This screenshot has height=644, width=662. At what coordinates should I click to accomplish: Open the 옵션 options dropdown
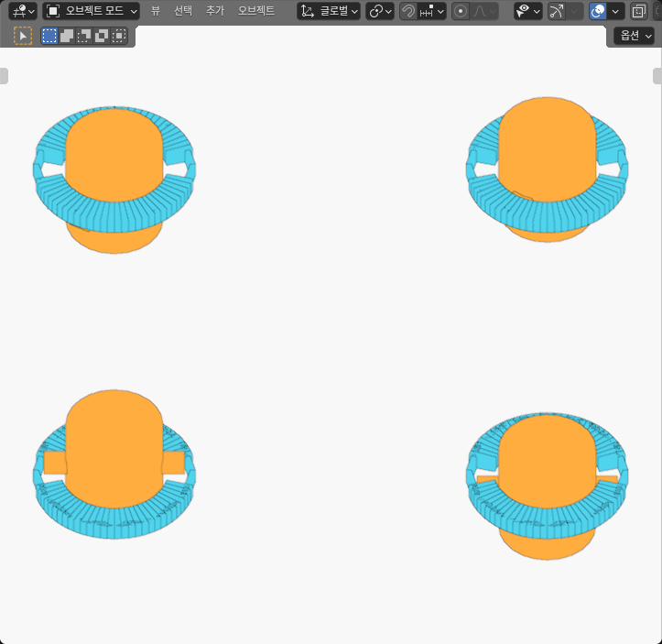(635, 36)
